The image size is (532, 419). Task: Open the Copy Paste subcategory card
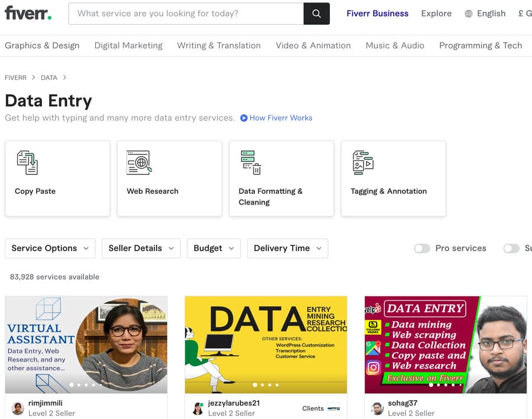(57, 178)
